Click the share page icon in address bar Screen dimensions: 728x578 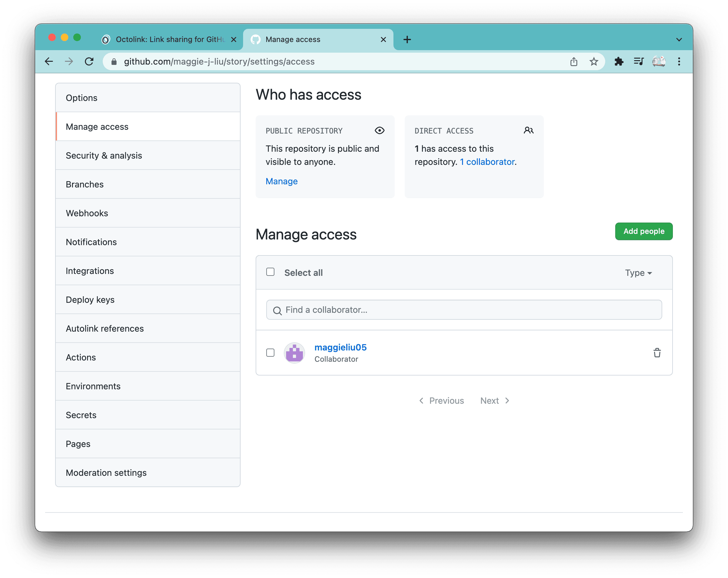point(574,61)
